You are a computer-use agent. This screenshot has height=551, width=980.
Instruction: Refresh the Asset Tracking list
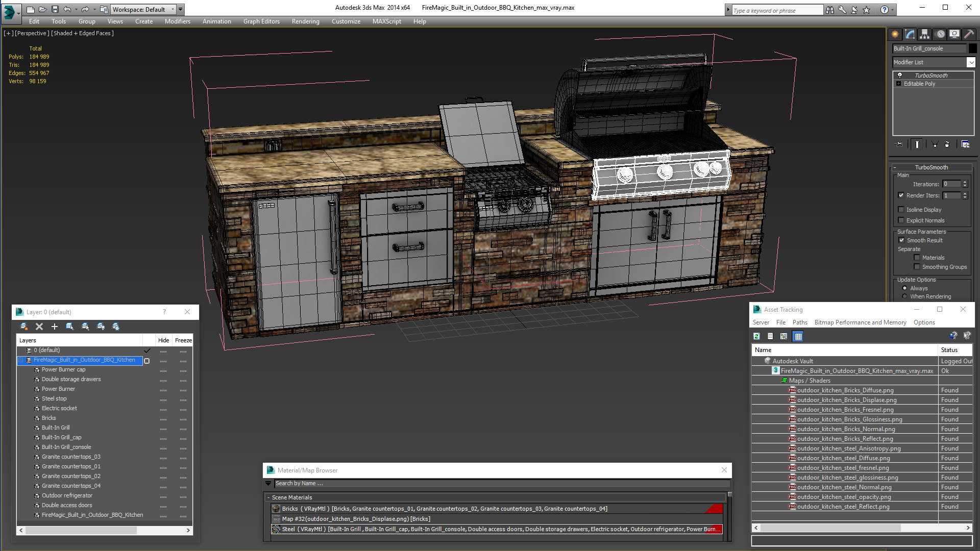[x=756, y=336]
